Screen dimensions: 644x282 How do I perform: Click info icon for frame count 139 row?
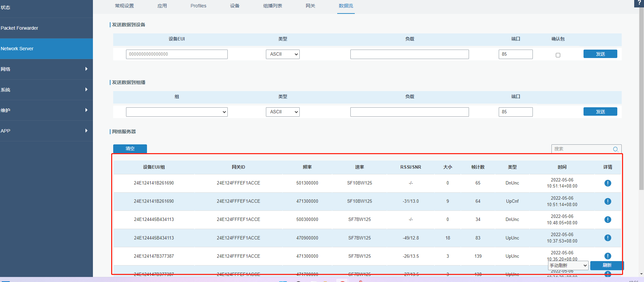click(x=608, y=256)
